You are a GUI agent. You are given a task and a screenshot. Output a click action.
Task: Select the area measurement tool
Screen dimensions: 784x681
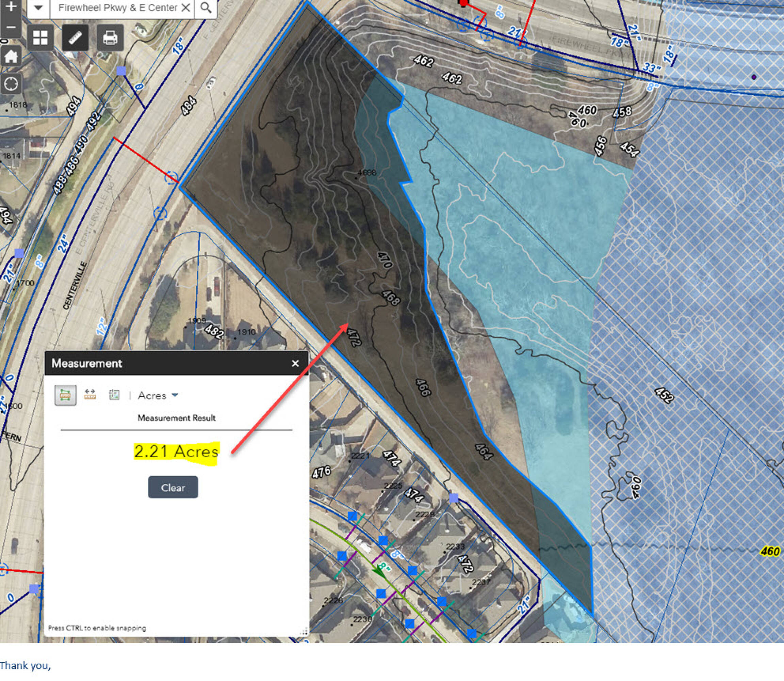point(65,395)
